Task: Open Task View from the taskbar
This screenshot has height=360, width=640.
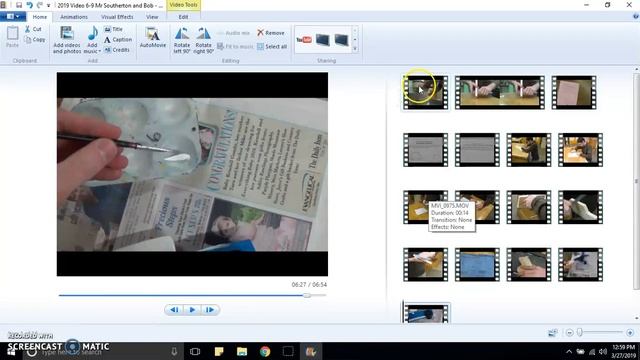Action: (x=195, y=351)
